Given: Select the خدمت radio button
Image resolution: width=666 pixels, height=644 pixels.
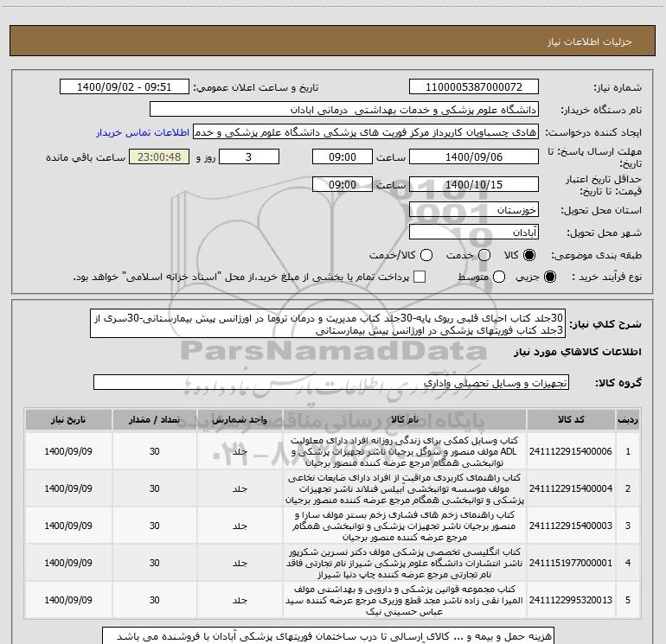Looking at the screenshot, I should (484, 255).
